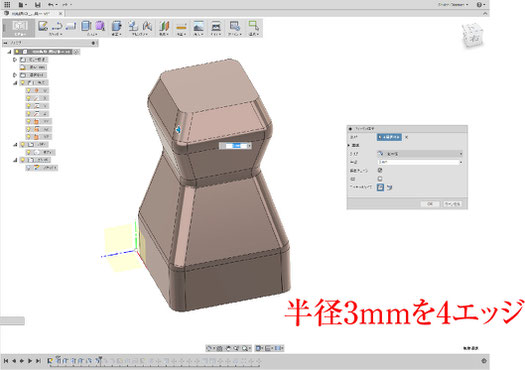Collapse the Origin folder in browser

pos(15,83)
